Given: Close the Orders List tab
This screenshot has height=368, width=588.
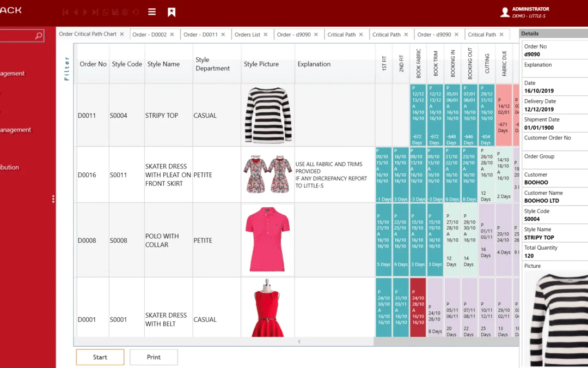Looking at the screenshot, I should [x=266, y=34].
